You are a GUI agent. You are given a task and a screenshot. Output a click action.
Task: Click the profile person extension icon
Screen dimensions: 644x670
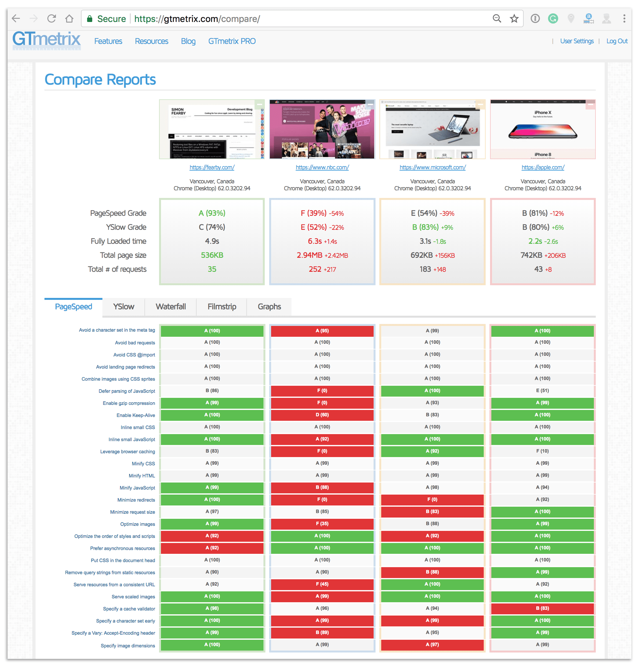click(607, 18)
